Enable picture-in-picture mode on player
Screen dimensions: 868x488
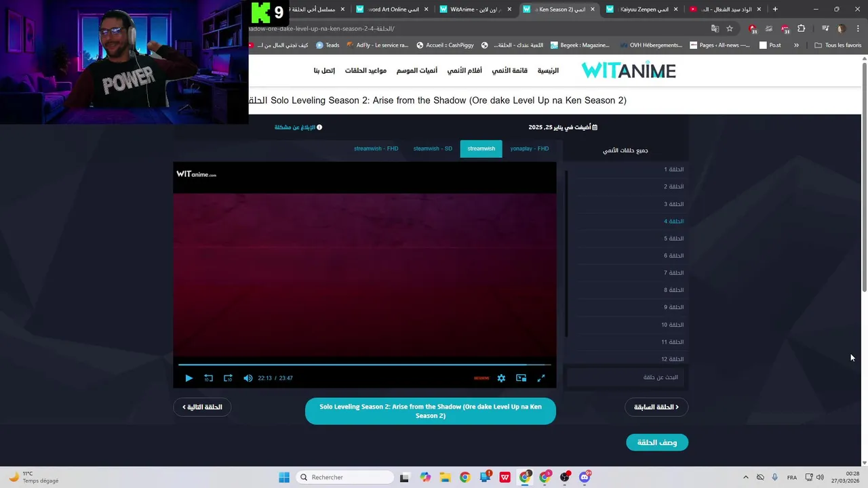tap(521, 378)
